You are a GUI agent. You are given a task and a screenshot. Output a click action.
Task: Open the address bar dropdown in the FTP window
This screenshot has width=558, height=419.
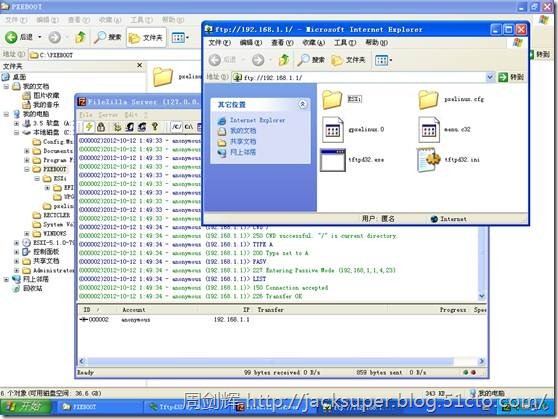[490, 77]
